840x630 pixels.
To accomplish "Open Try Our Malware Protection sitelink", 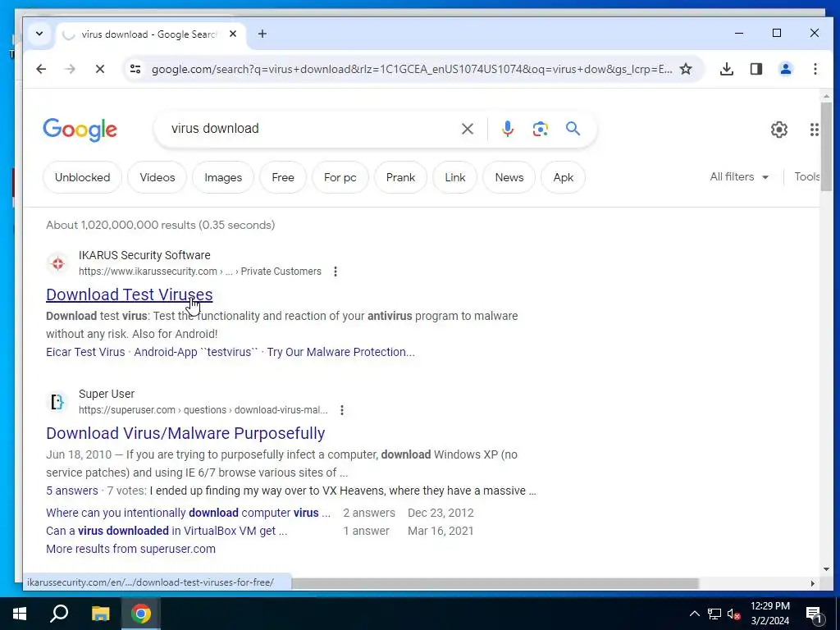I will coord(340,352).
